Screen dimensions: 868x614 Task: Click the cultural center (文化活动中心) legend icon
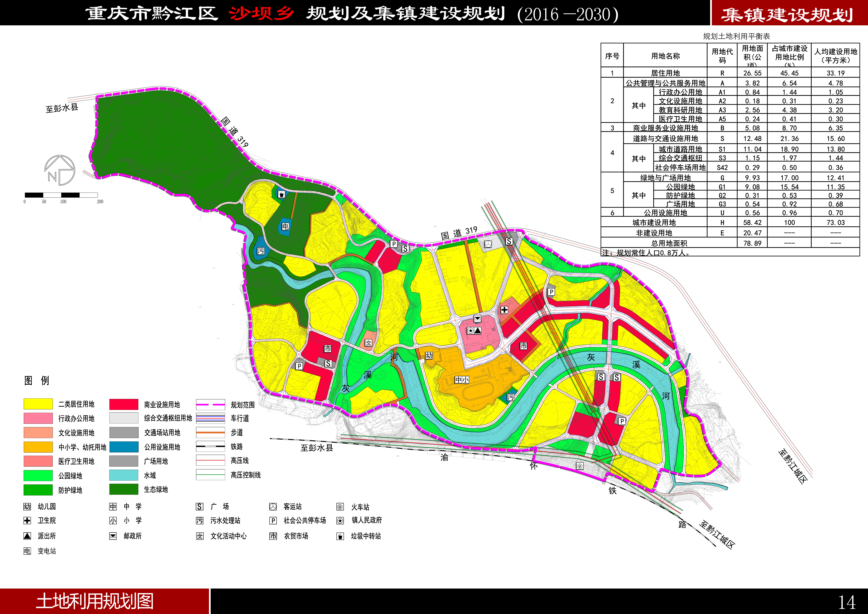click(x=200, y=536)
